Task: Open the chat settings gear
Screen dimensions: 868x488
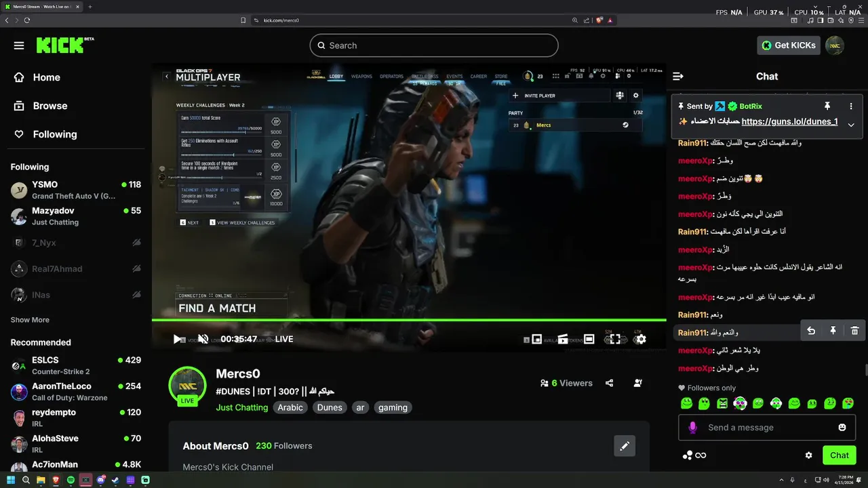Action: tap(808, 455)
